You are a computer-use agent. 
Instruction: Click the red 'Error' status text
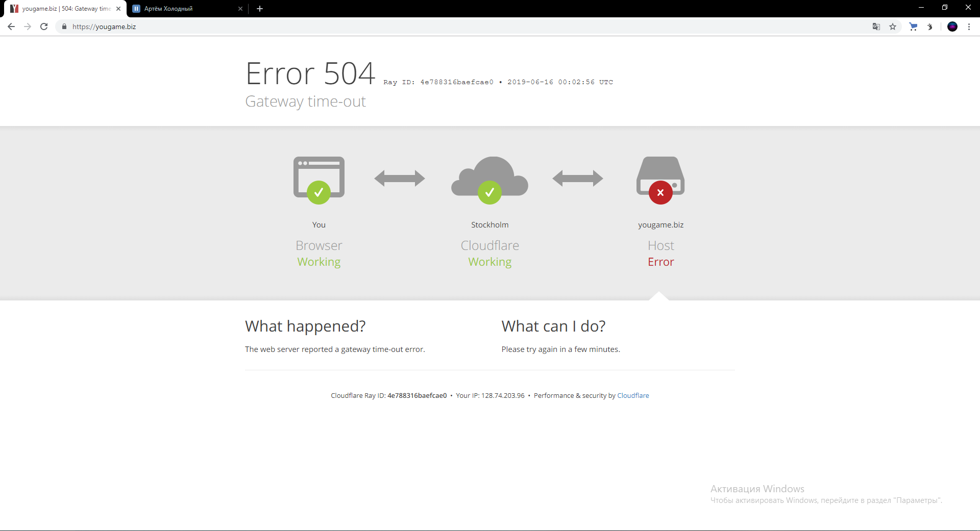click(x=660, y=262)
